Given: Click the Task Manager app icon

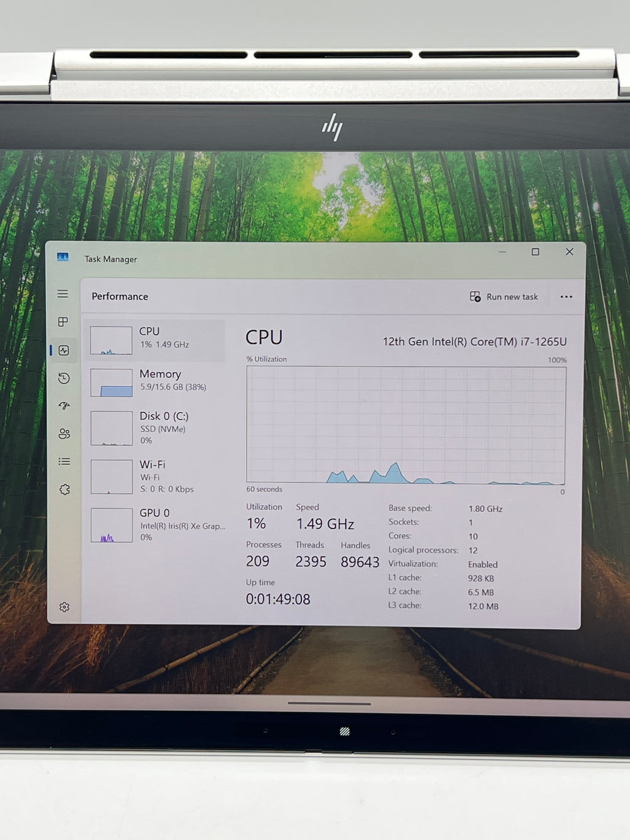Looking at the screenshot, I should point(63,257).
